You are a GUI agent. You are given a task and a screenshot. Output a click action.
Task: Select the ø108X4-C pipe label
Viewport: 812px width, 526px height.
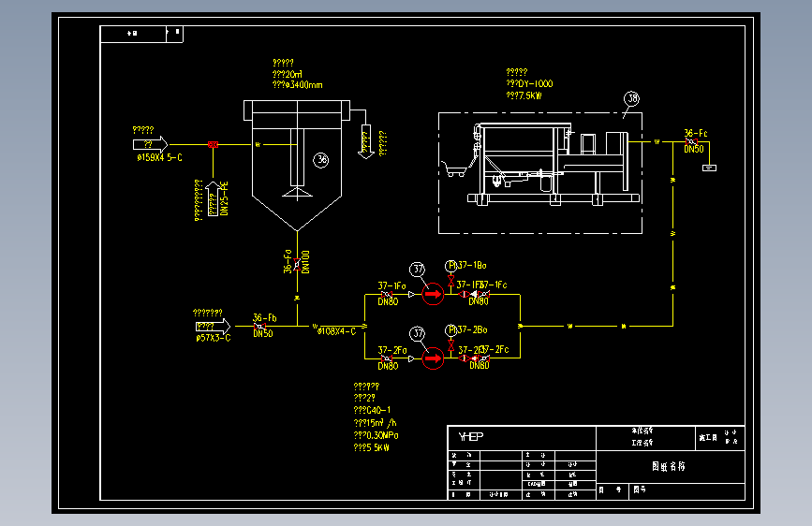[336, 331]
